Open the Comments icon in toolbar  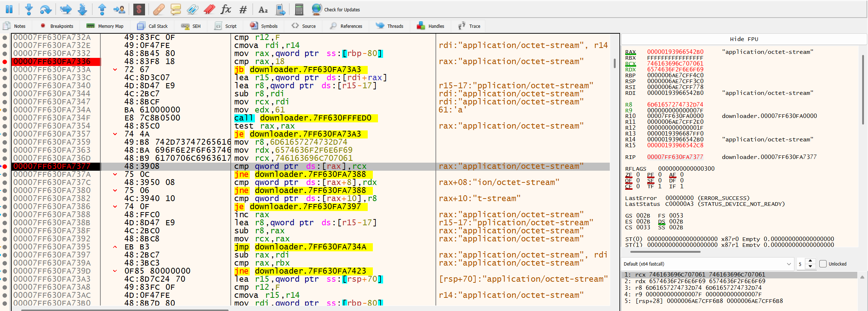click(176, 10)
